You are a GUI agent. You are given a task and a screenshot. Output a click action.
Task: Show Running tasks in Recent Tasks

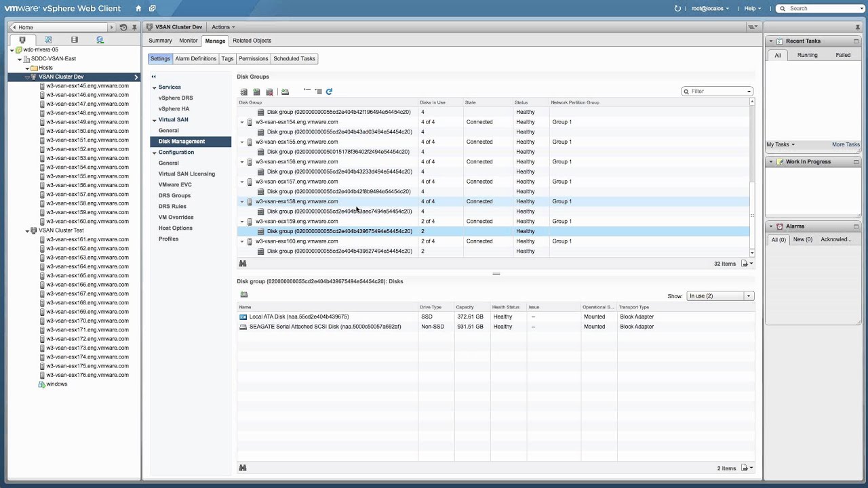click(x=807, y=55)
